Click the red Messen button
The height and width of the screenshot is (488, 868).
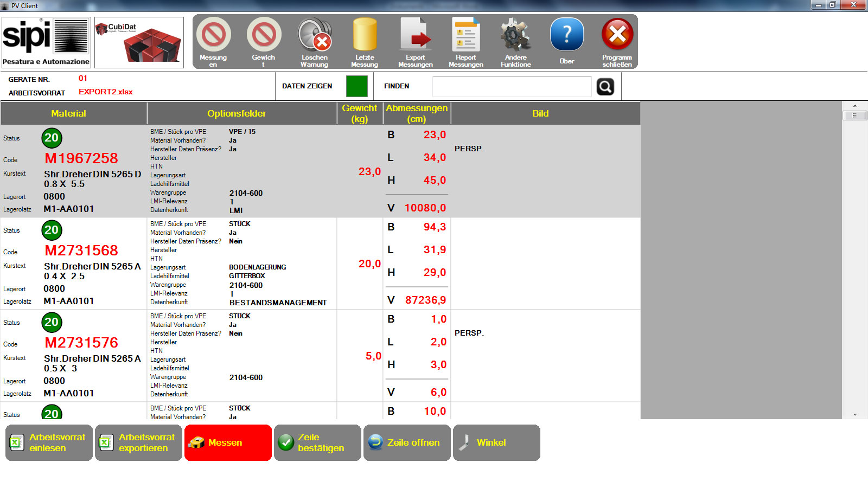pyautogui.click(x=228, y=443)
